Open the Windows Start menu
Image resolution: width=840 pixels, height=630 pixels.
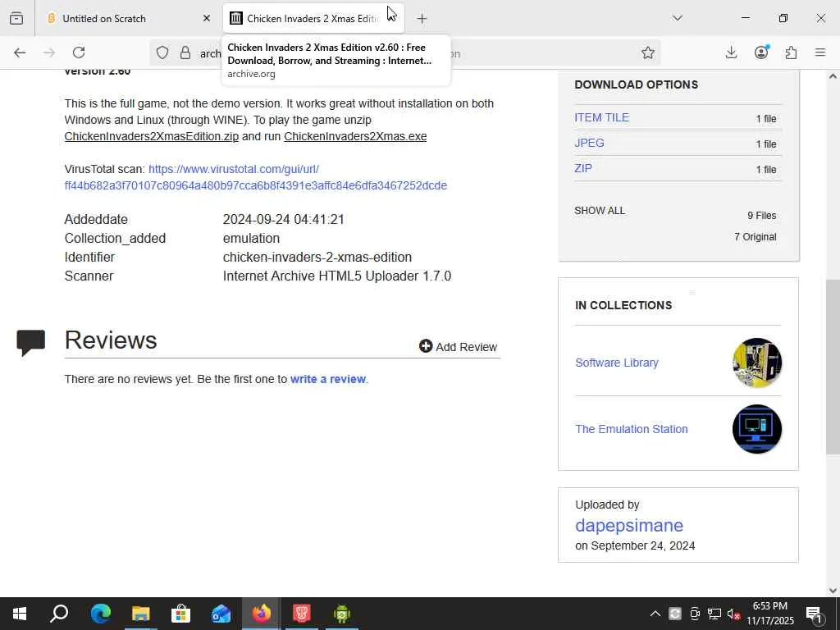click(x=20, y=614)
